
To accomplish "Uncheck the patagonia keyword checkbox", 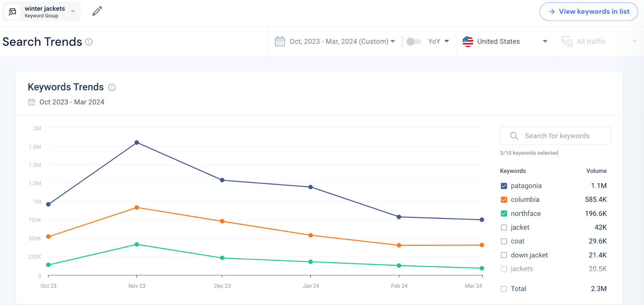I will (504, 186).
